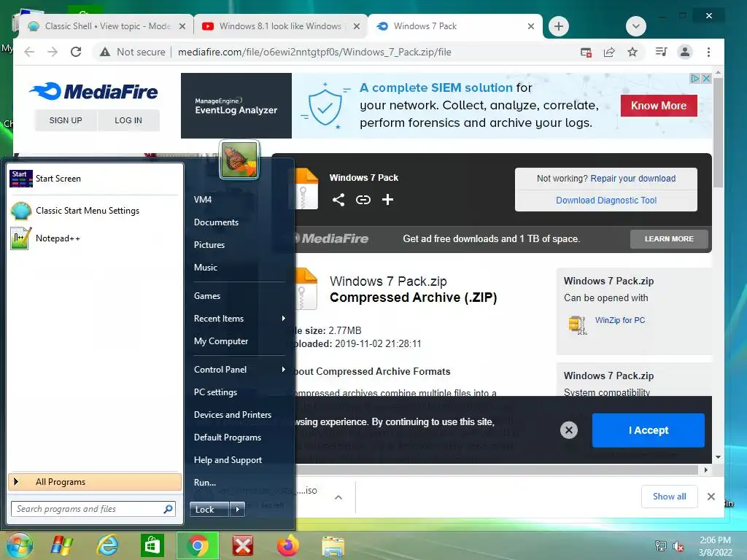The height and width of the screenshot is (560, 747).
Task: Open Classic Start Menu Settings
Action: [94, 211]
